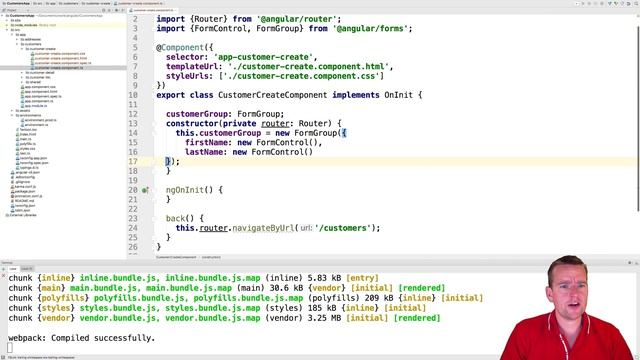Open Terminal panel settings gear
The width and height of the screenshot is (640, 360).
click(630, 263)
